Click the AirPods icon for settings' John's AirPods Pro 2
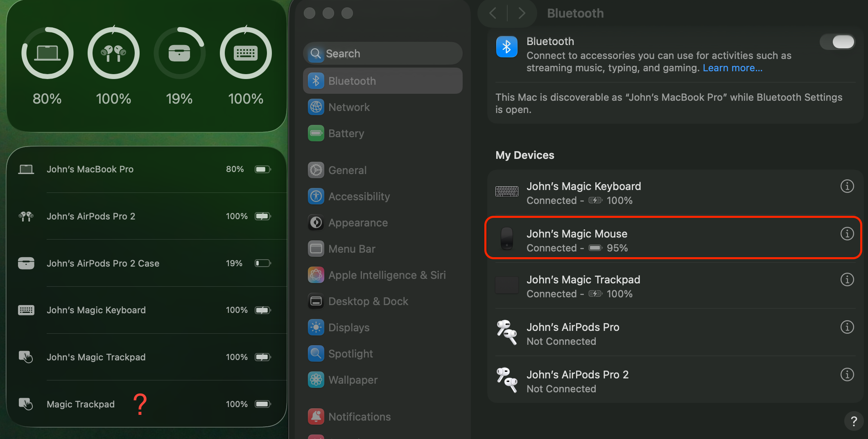The width and height of the screenshot is (868, 439). click(x=507, y=380)
